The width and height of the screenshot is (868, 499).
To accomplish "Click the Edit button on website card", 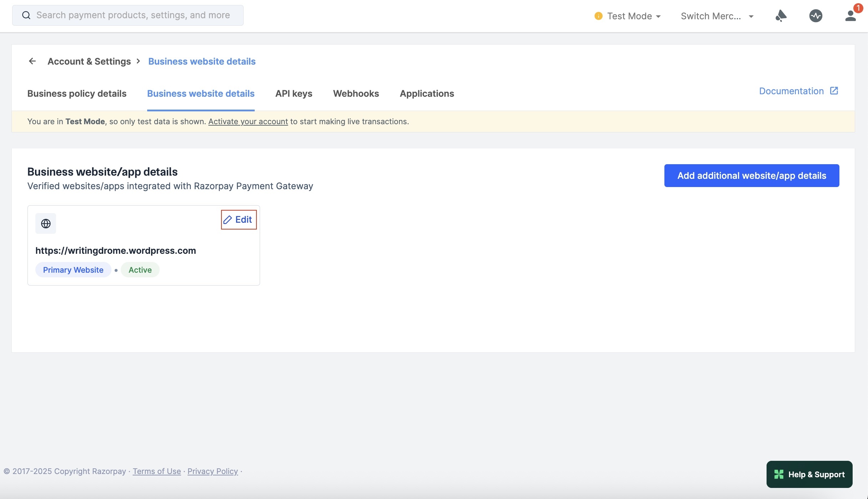I will point(239,220).
